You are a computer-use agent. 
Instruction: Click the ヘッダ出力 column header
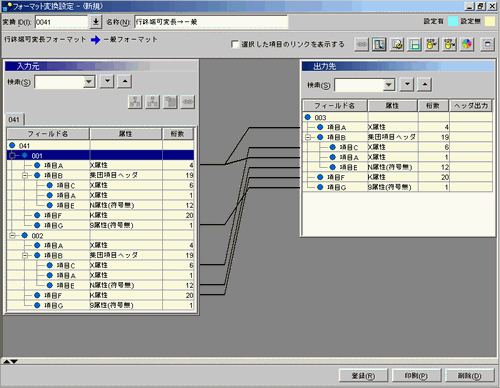point(471,106)
